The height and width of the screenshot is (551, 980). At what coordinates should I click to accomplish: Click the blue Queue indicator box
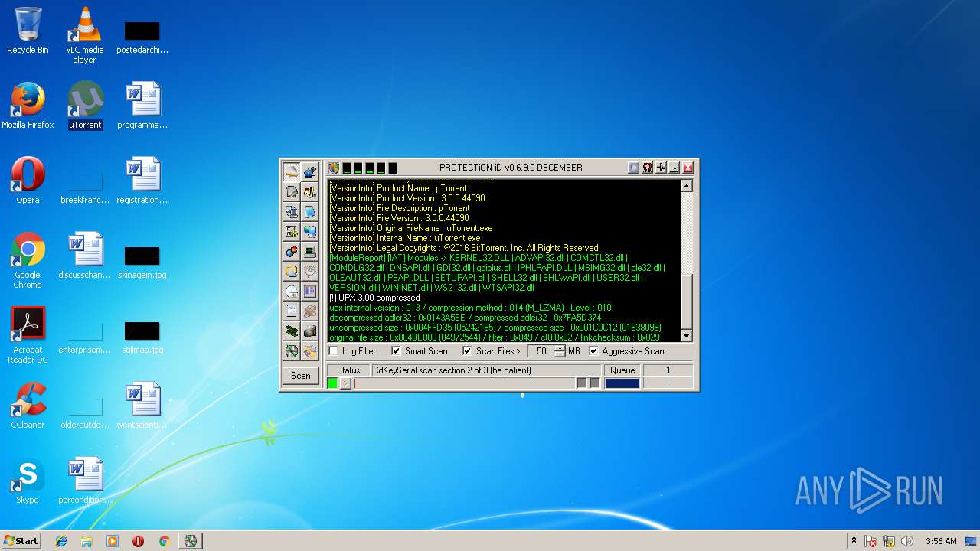click(622, 383)
